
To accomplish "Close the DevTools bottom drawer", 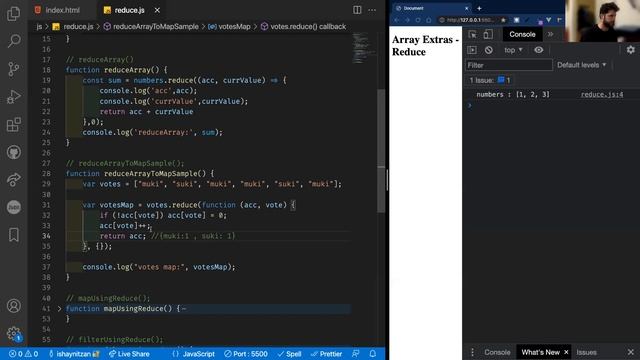I will point(631,352).
